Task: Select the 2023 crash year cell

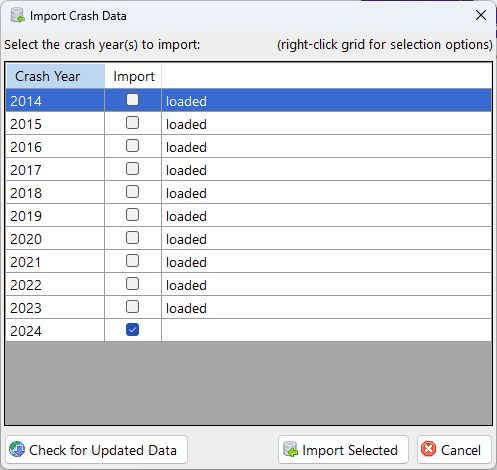Action: (x=55, y=307)
